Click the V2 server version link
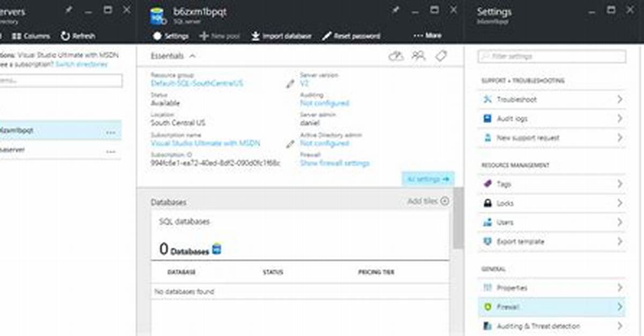644x336 pixels. pos(304,84)
